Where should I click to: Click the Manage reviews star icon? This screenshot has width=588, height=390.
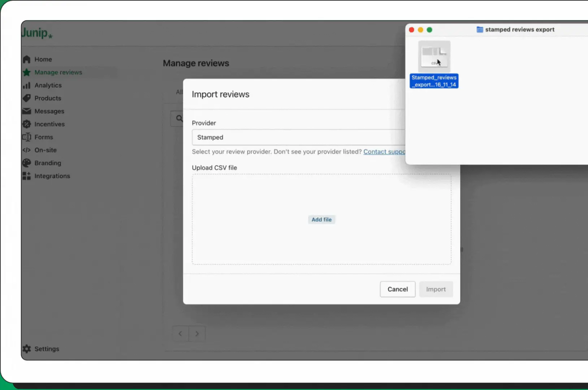coord(26,72)
